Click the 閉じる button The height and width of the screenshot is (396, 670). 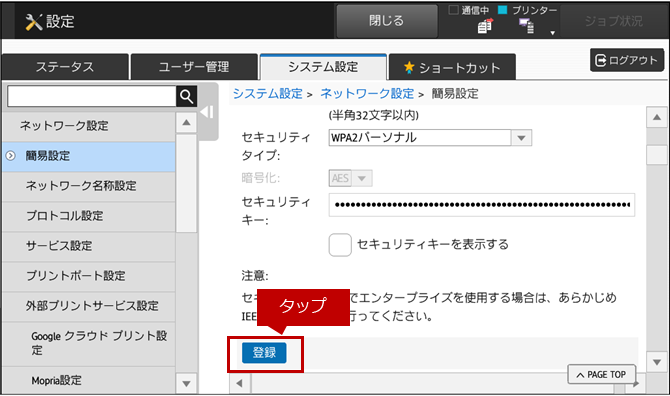pos(387,21)
